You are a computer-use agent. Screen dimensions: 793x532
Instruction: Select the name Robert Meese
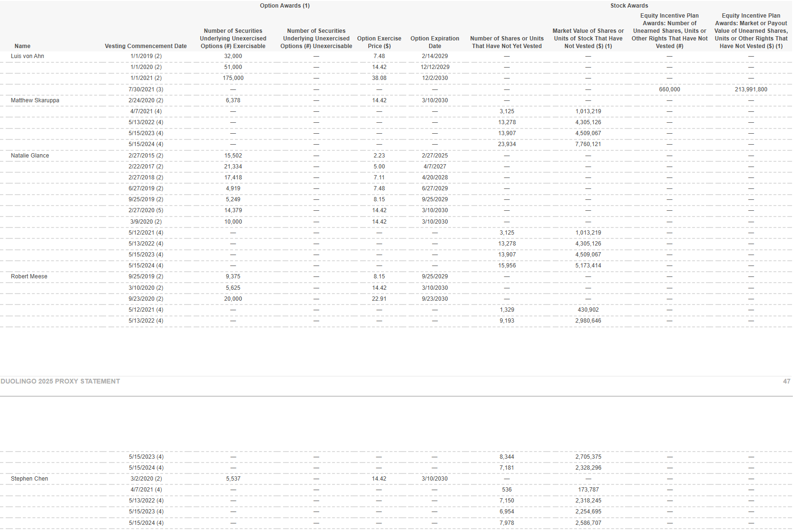point(29,276)
